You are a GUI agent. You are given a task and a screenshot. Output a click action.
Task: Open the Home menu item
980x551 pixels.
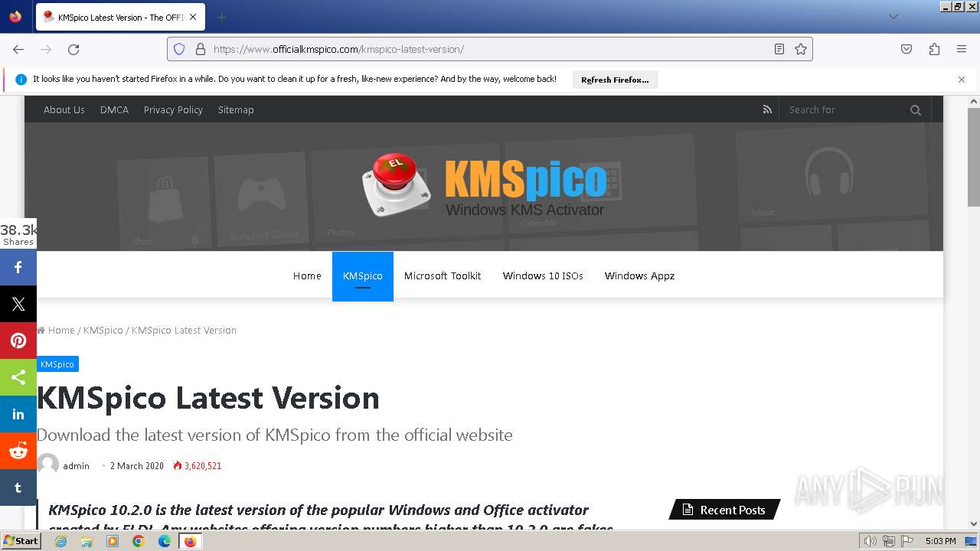click(x=307, y=275)
